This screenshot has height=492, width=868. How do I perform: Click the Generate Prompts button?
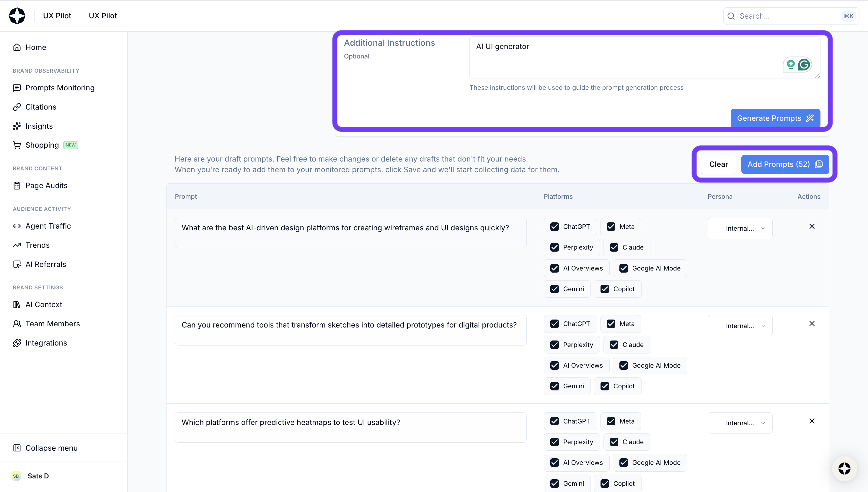pos(775,118)
